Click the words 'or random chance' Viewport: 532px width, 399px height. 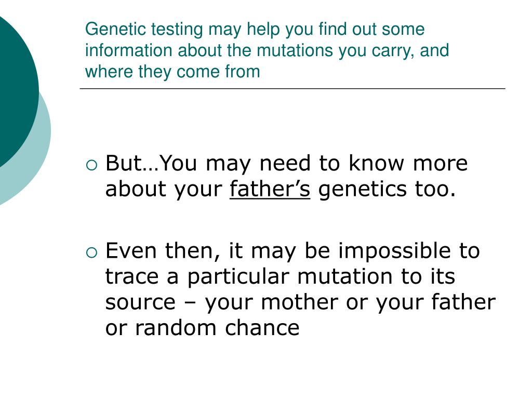pos(202,328)
